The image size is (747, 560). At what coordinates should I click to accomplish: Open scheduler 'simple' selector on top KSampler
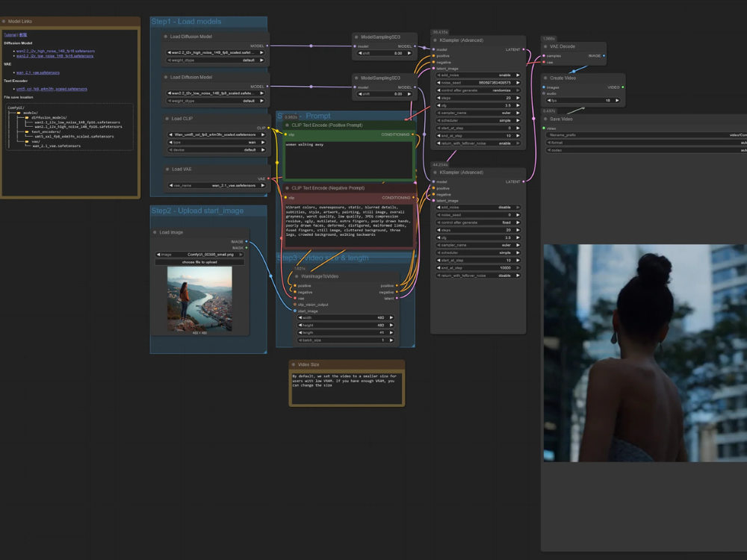[478, 120]
